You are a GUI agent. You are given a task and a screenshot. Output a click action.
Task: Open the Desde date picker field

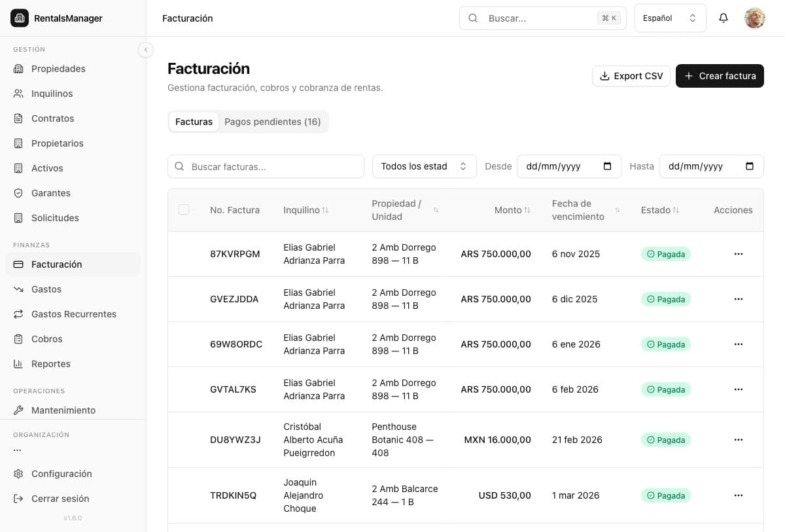click(568, 166)
